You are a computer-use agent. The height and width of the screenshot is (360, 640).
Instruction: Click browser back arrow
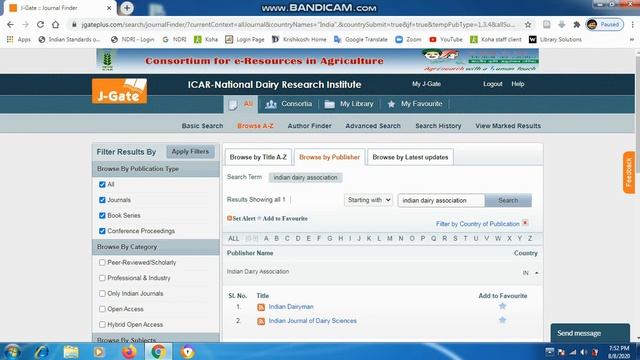[x=10, y=24]
